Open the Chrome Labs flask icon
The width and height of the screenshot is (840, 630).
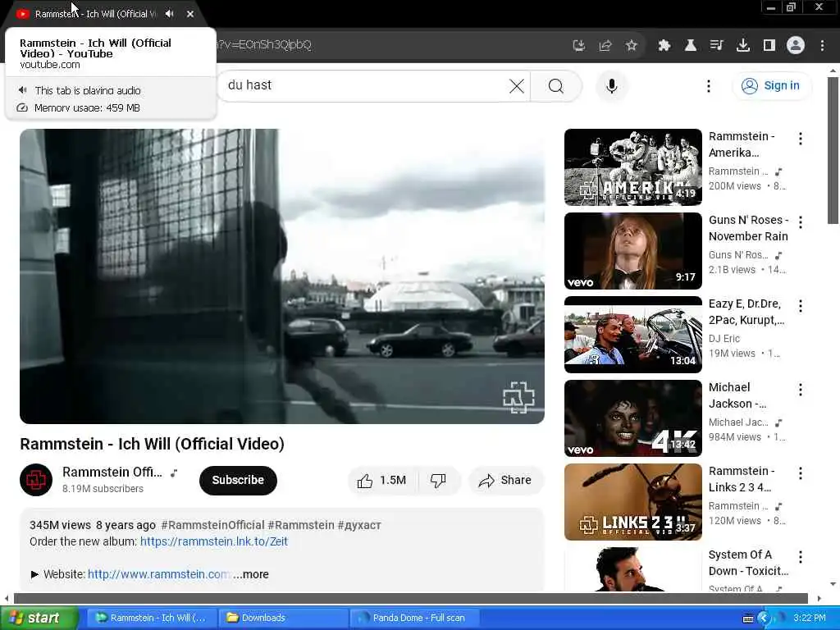691,46
